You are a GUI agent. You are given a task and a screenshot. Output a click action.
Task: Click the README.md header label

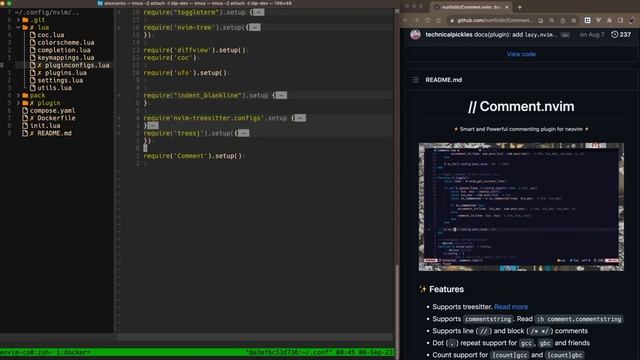(444, 80)
